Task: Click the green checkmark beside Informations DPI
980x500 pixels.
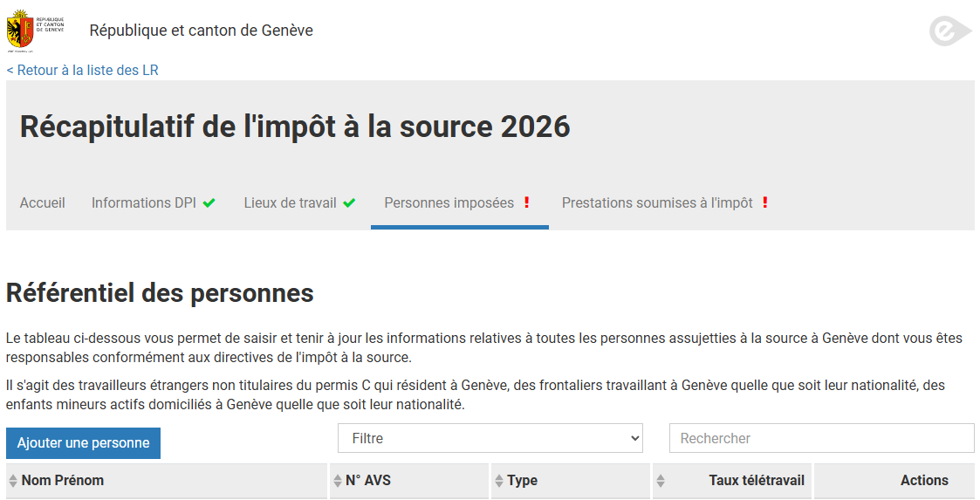Action: coord(209,203)
